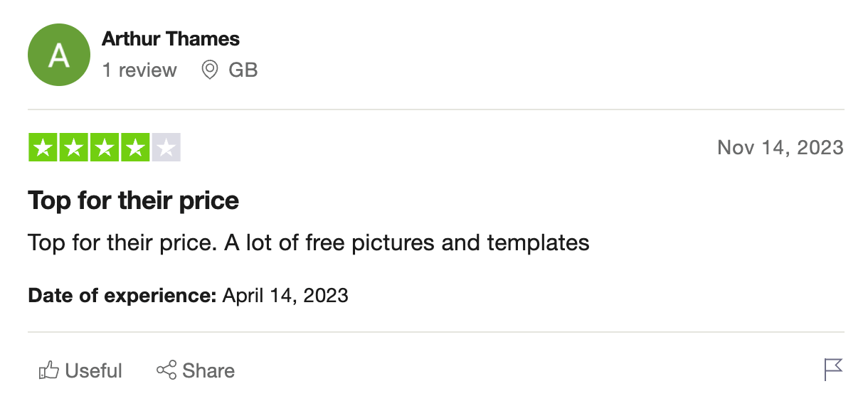Click the second green star
Viewport: 868px width, 401px height.
[x=73, y=148]
